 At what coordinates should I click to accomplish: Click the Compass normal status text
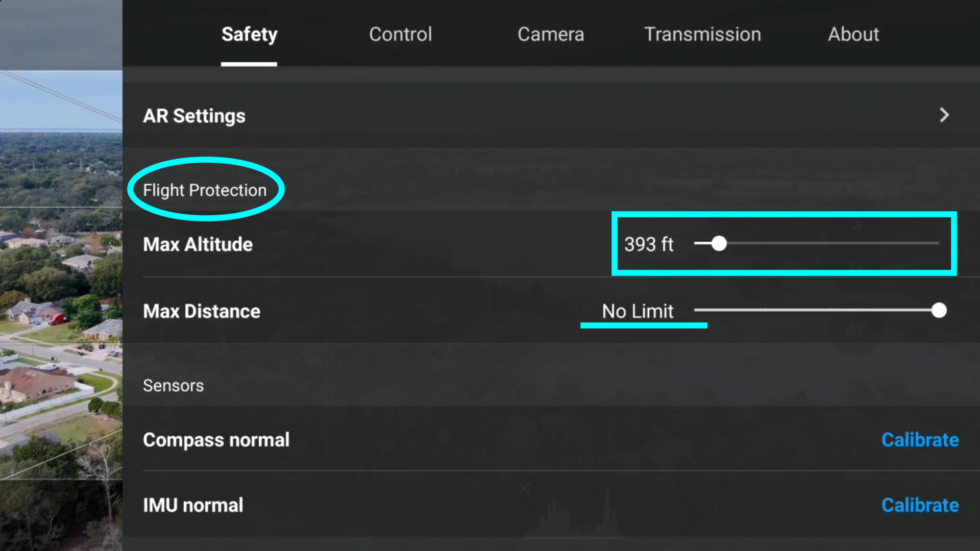coord(216,440)
